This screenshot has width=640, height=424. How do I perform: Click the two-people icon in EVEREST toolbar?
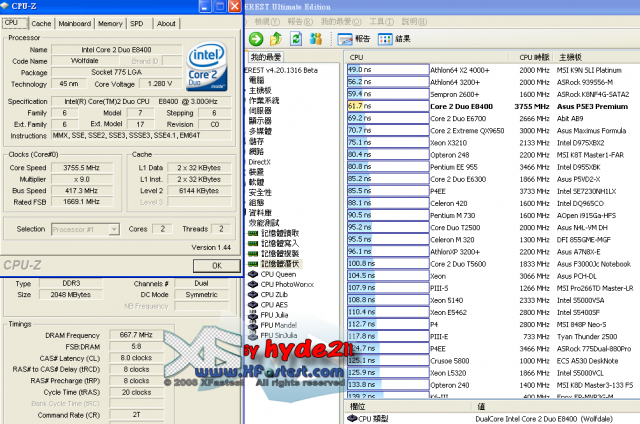pyautogui.click(x=316, y=39)
